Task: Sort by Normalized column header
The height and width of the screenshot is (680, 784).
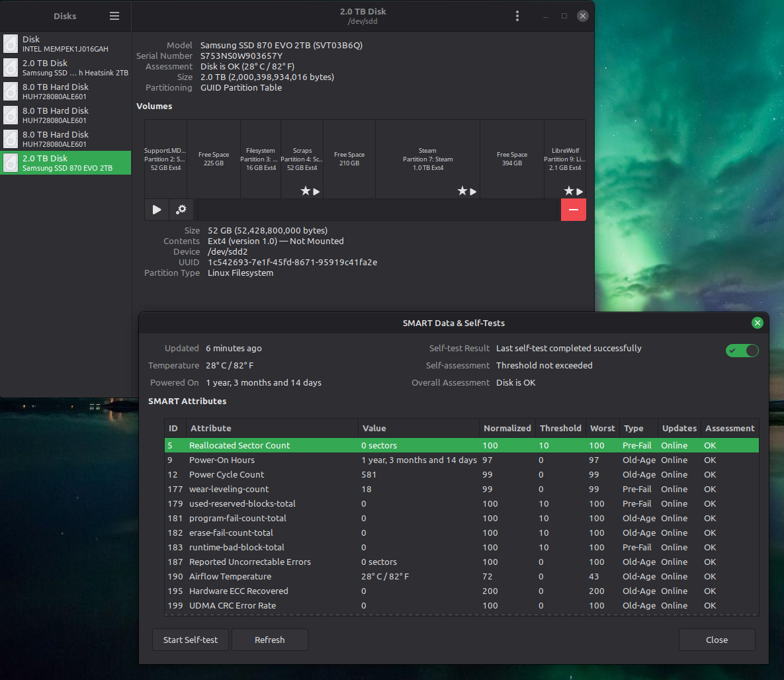Action: pyautogui.click(x=507, y=428)
